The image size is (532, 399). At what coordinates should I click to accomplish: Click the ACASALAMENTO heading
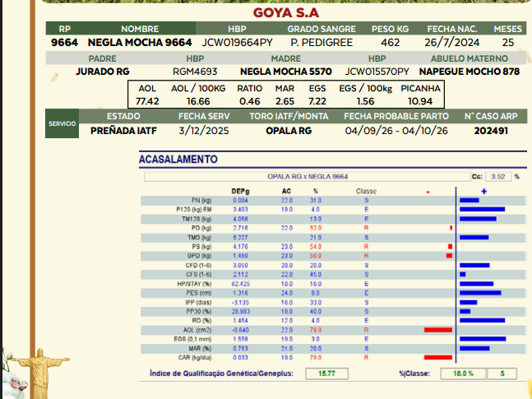tap(178, 159)
